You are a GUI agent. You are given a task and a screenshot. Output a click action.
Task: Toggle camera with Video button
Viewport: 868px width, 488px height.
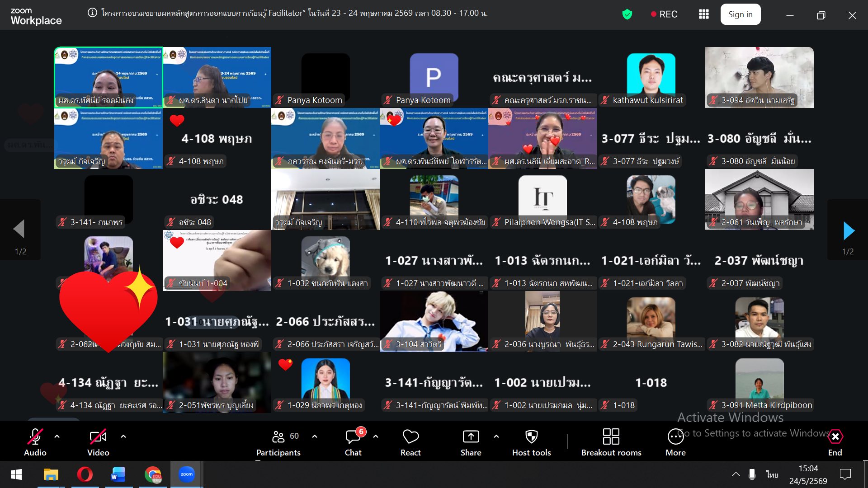pos(98,442)
